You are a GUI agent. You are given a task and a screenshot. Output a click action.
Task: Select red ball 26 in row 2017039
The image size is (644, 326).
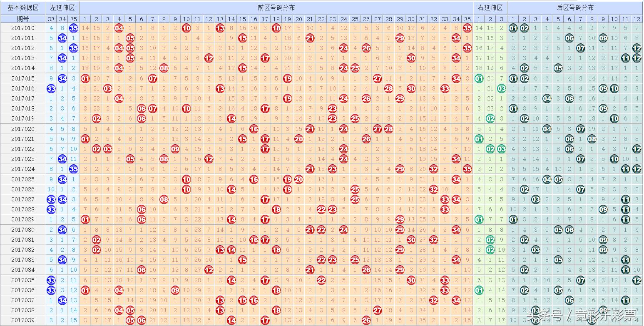tap(366, 320)
